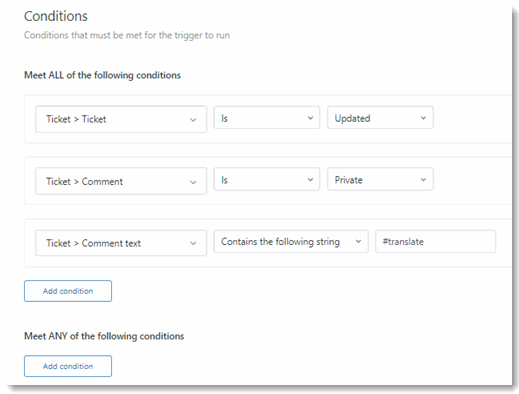Click the '#translate' text input field
Image resolution: width=519 pixels, height=394 pixels.
[435, 241]
